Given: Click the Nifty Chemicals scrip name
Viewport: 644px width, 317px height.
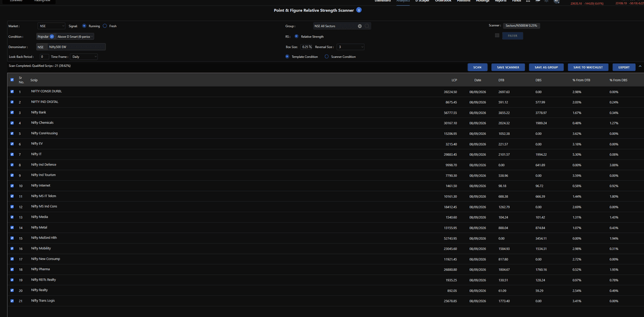Looking at the screenshot, I should 42,122.
